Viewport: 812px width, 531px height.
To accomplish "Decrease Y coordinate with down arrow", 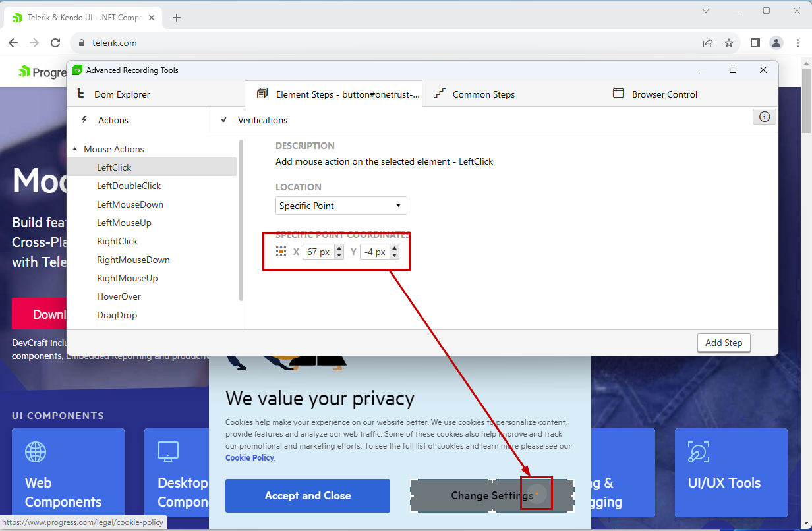I will click(394, 256).
